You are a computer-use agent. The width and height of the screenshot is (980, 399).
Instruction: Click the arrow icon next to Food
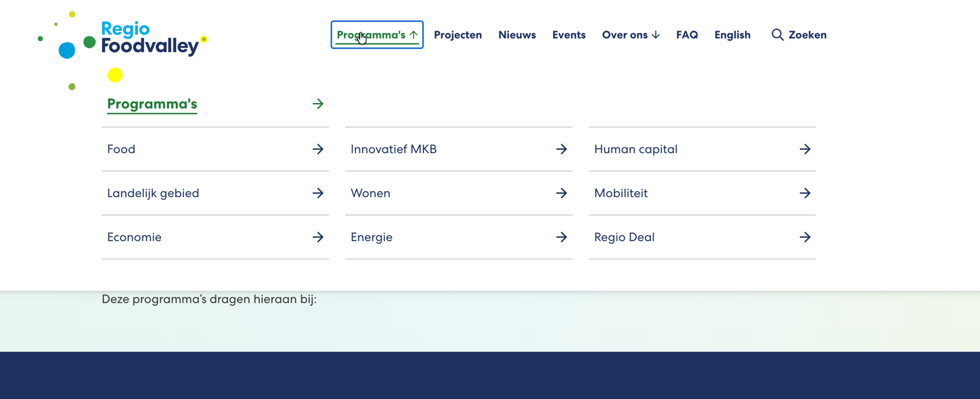(x=317, y=149)
